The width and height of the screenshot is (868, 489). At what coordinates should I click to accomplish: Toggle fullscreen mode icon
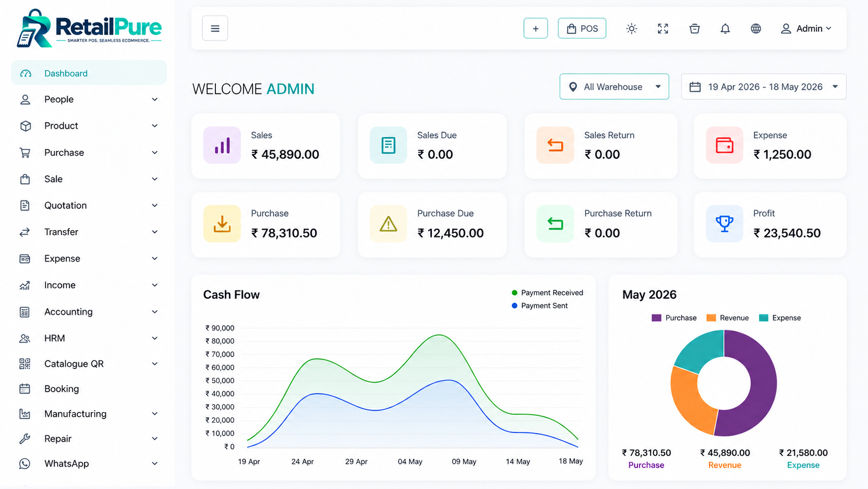tap(663, 29)
